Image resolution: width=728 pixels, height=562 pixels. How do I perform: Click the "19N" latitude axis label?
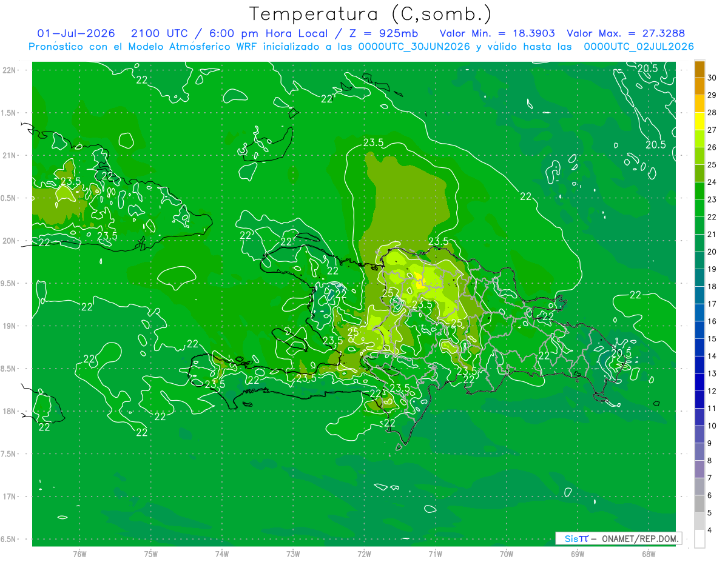click(x=8, y=326)
